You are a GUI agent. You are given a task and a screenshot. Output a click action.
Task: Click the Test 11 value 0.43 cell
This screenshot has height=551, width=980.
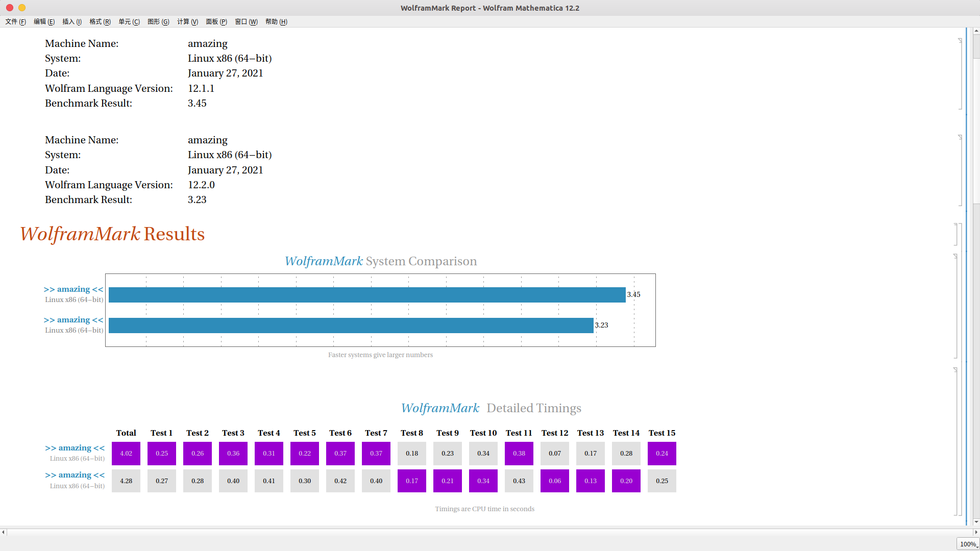coord(519,481)
